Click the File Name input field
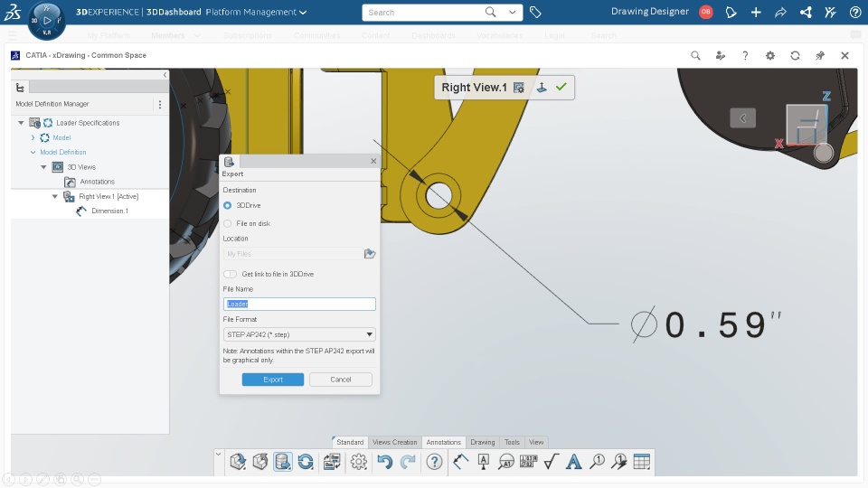The image size is (868, 488). click(x=299, y=304)
